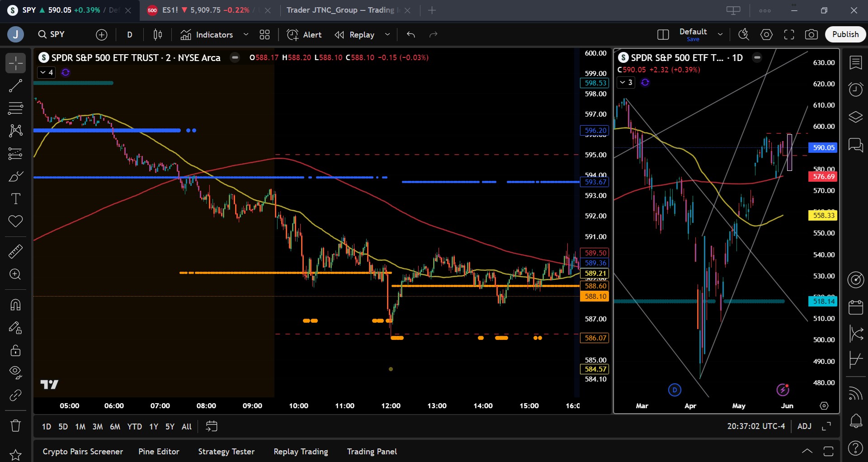This screenshot has height=462, width=868.
Task: Click the compare or add symbol plus icon
Action: coord(102,35)
